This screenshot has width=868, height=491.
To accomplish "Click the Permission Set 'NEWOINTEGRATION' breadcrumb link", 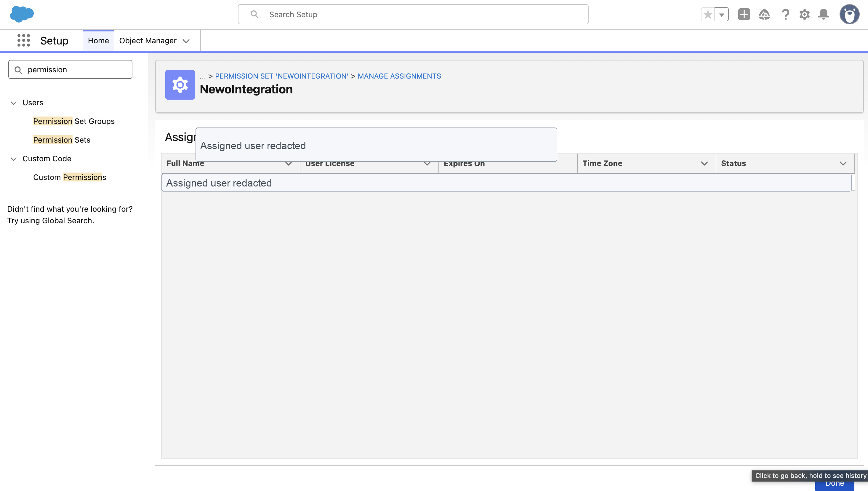I will [x=282, y=76].
